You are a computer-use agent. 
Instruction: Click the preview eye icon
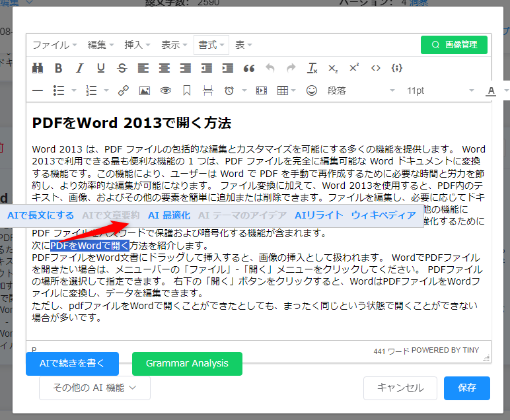click(x=166, y=90)
